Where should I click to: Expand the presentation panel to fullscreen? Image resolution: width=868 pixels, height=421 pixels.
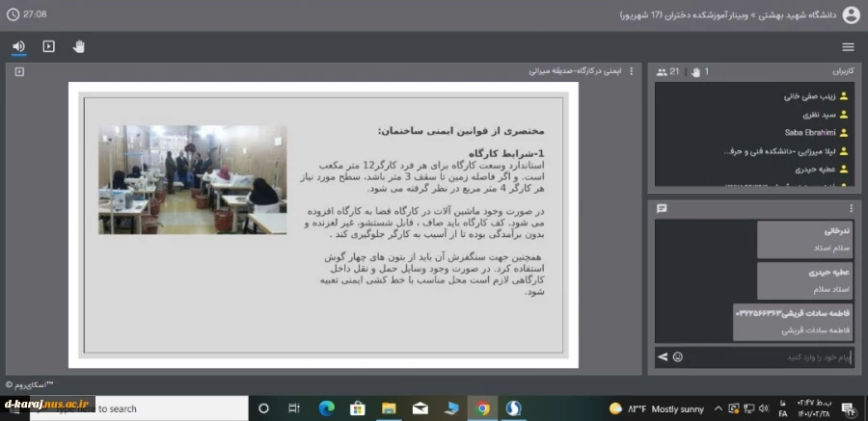(x=19, y=71)
